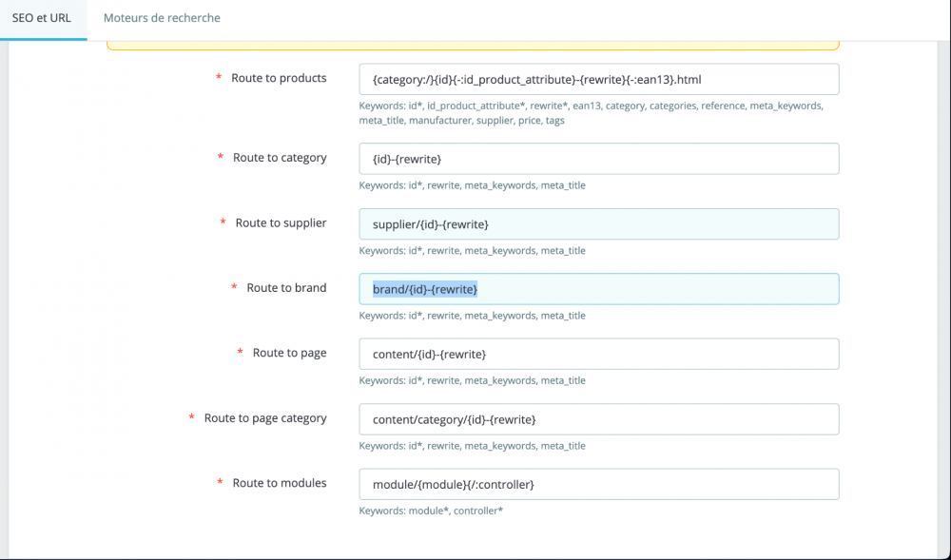Click the Route to supplier input field
The width and height of the screenshot is (951, 560).
[x=597, y=223]
